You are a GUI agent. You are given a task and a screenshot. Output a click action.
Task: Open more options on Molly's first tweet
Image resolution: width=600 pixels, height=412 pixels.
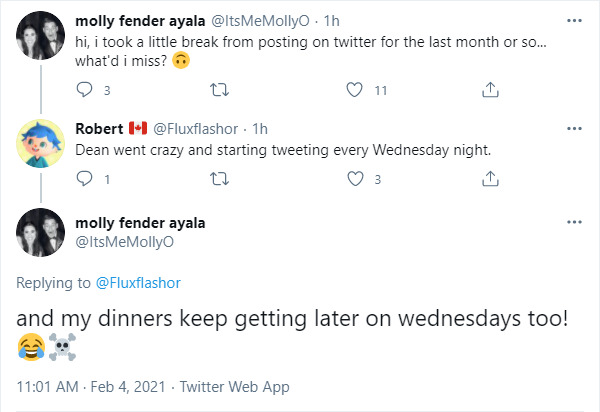click(x=574, y=20)
